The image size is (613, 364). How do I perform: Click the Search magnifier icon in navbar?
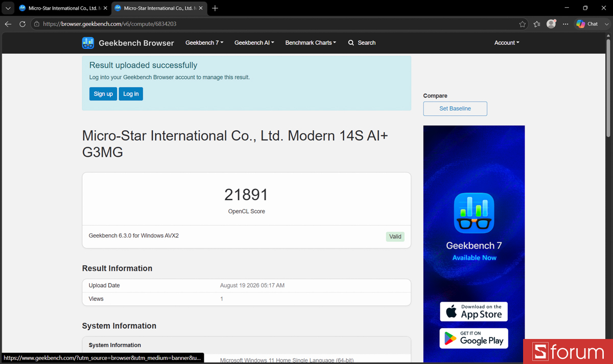coord(351,43)
